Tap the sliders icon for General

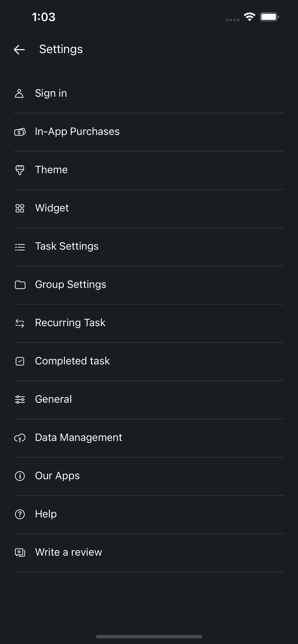pyautogui.click(x=20, y=399)
